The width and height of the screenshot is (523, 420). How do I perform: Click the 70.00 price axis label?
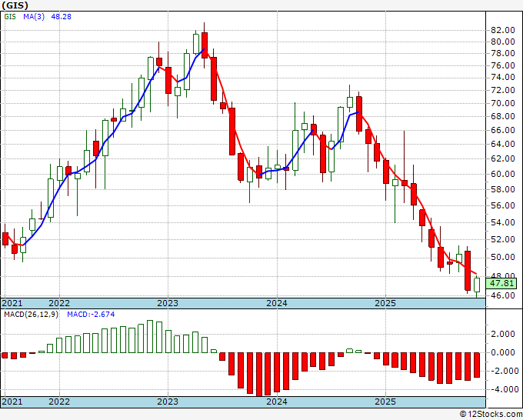503,103
